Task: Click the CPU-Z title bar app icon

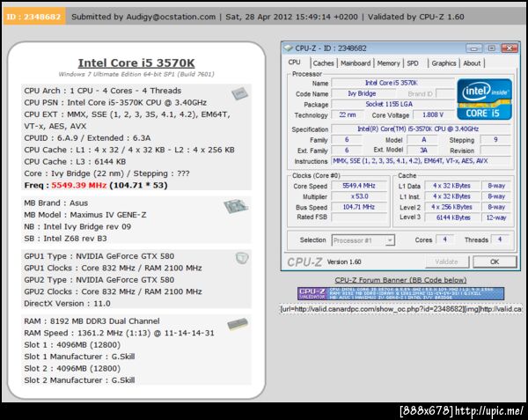Action: click(289, 48)
